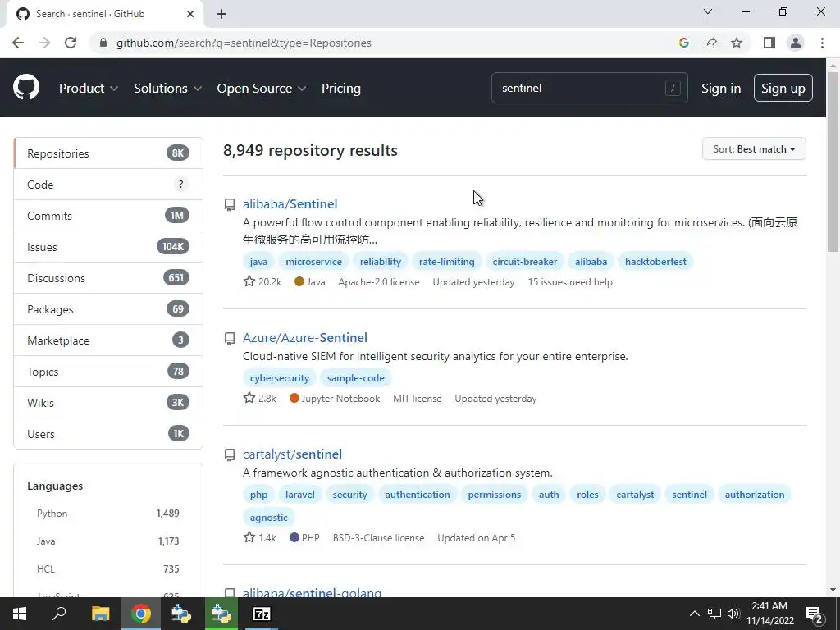
Task: Open Chrome three-dot menu
Action: [822, 43]
